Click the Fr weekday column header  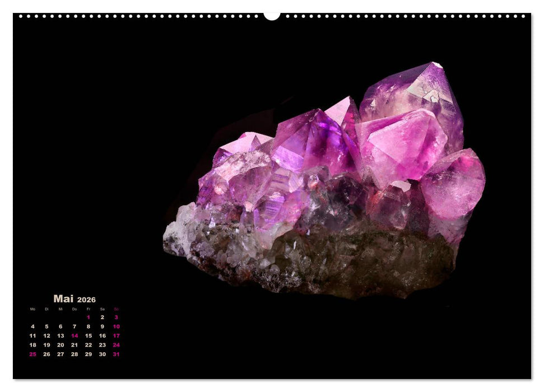(x=88, y=309)
